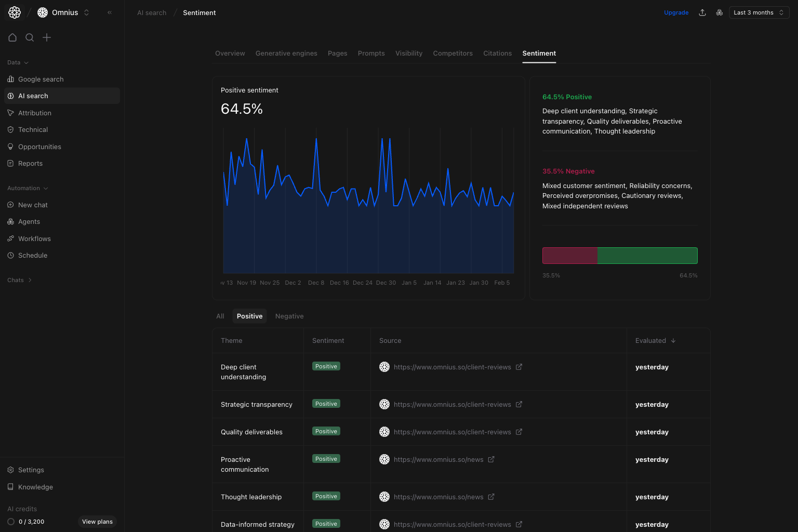Click the search icon in the sidebar
This screenshot has width=798, height=532.
point(30,37)
